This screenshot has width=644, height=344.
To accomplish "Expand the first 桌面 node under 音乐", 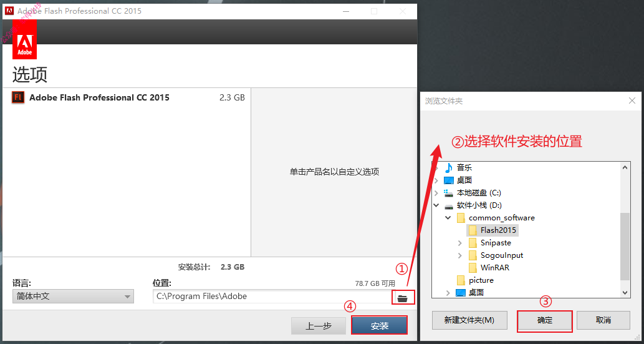I will (x=436, y=180).
